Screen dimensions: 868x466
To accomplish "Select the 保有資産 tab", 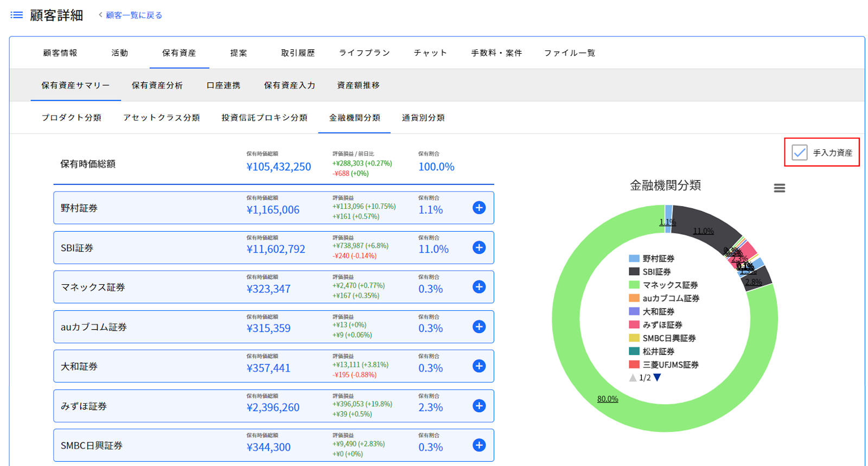I will [x=179, y=53].
